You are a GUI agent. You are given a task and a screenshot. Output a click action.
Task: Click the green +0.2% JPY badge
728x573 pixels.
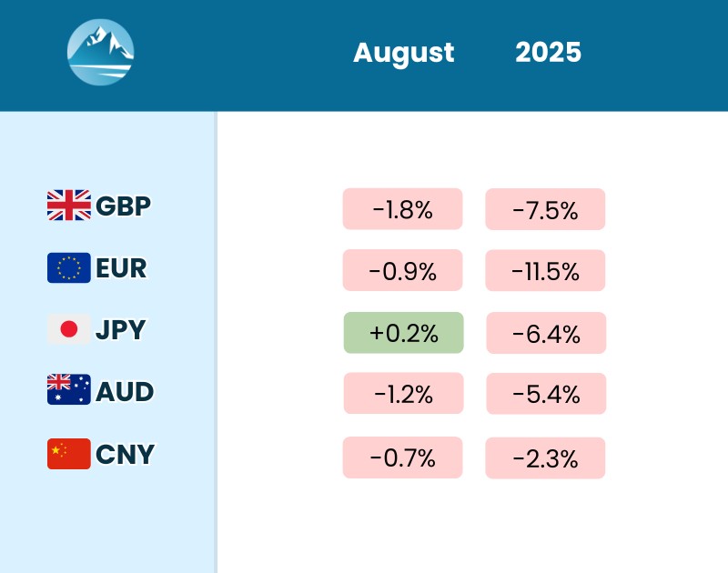(x=403, y=333)
